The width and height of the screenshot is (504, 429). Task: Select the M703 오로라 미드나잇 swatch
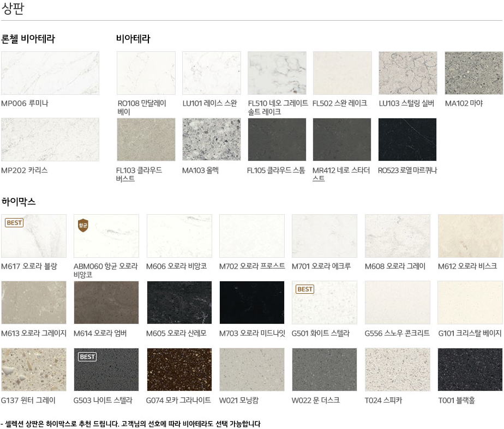point(252,303)
